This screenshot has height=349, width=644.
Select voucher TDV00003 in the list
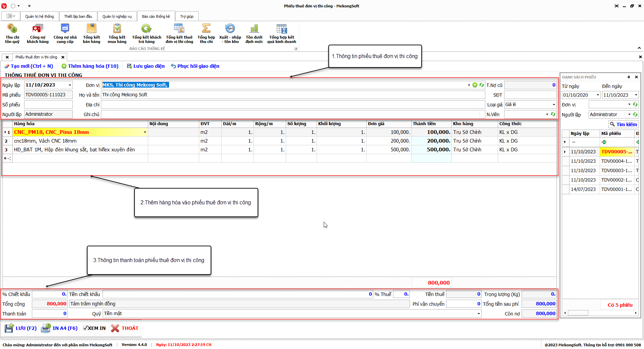point(616,170)
